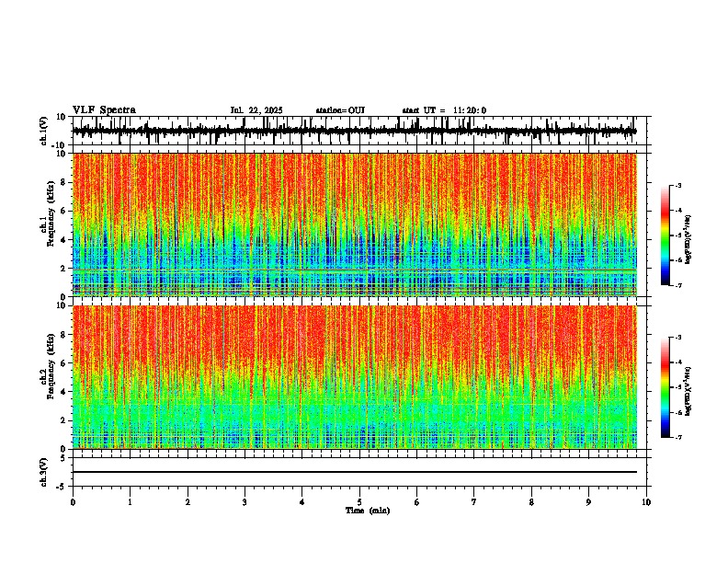Click the '-4' label on ch.1 colorbar
This screenshot has height=563, width=728.
tap(678, 211)
